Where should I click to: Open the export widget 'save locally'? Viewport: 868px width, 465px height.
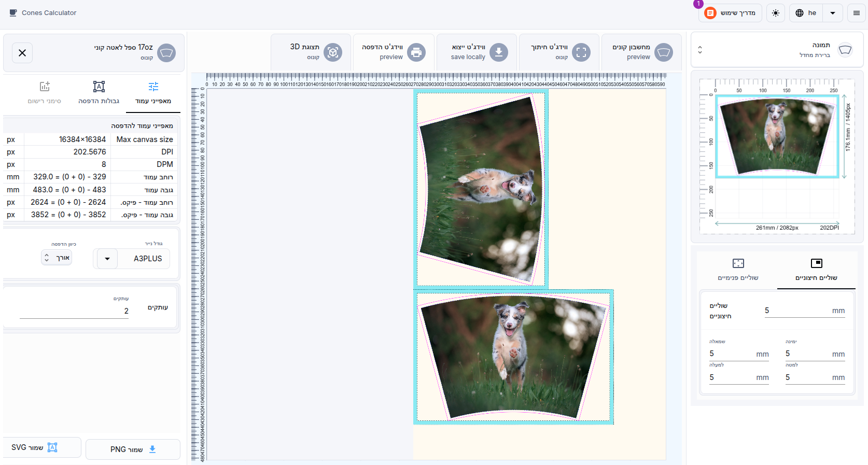pos(477,52)
